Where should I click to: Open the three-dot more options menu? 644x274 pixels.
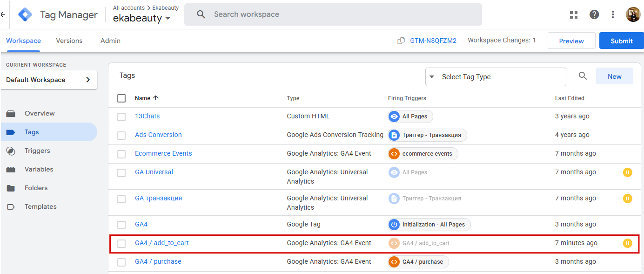614,14
